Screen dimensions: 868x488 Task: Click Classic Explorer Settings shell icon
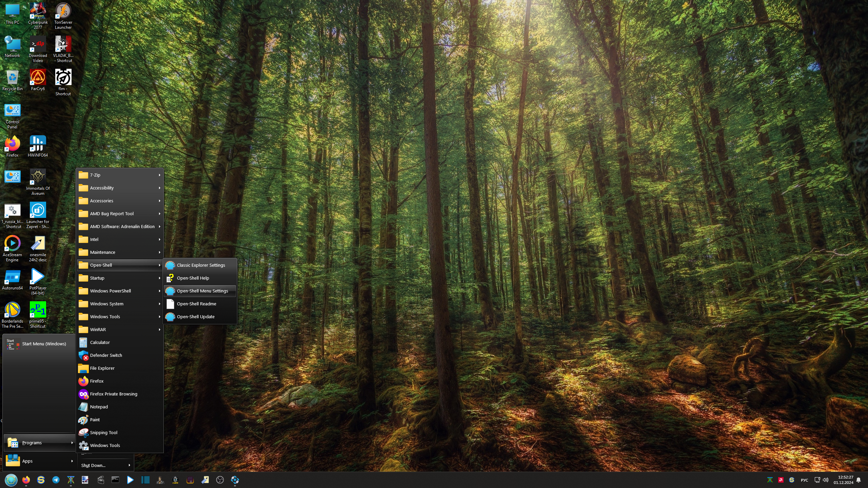[170, 265]
